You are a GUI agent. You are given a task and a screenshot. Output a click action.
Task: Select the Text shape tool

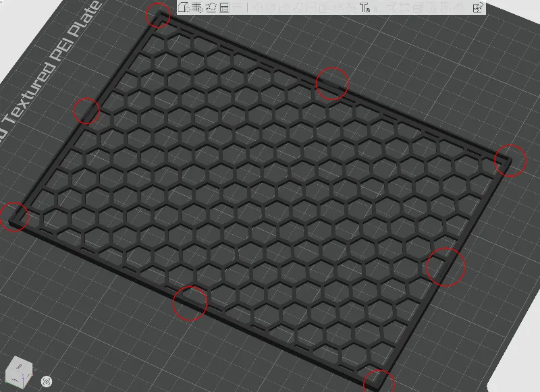(364, 7)
